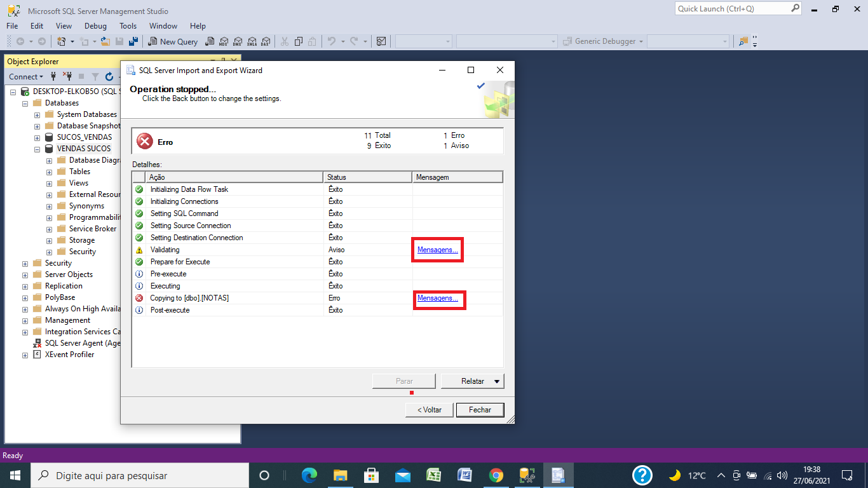Open Mensagens link for Validating row
This screenshot has height=488, width=868.
coord(437,250)
